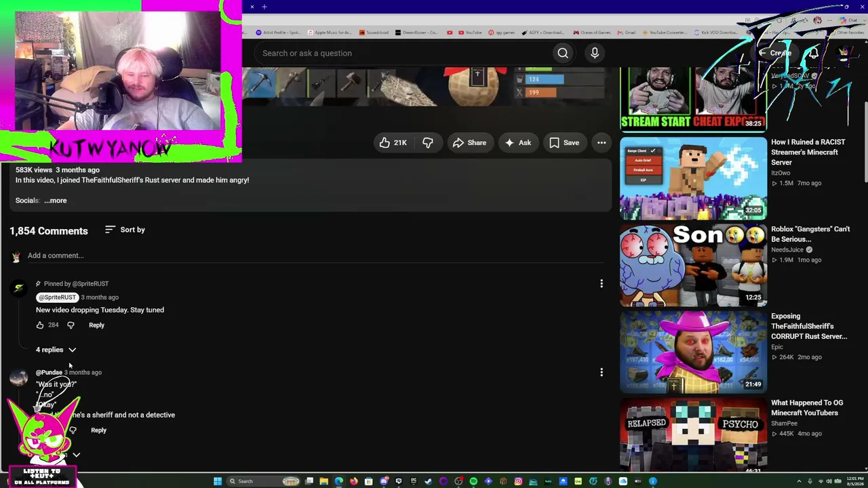Click the YouTube search magnifier button
Viewport: 868px width, 488px height.
point(563,53)
